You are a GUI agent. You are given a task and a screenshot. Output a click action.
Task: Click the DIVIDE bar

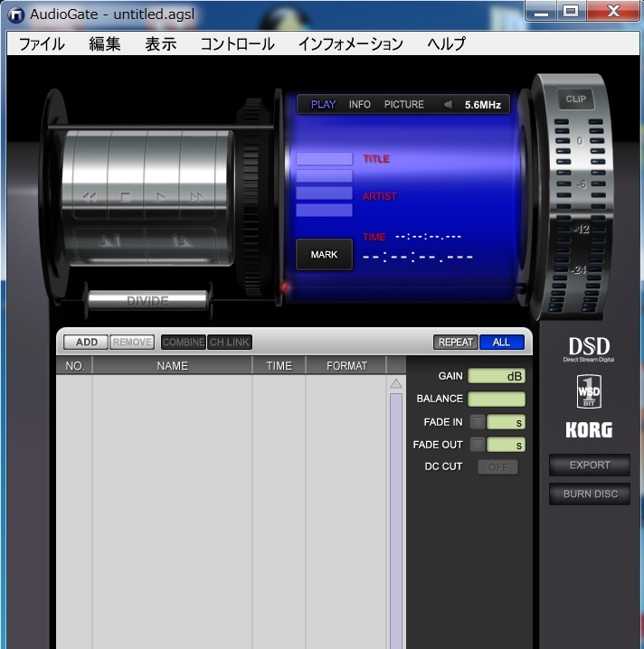click(x=147, y=300)
